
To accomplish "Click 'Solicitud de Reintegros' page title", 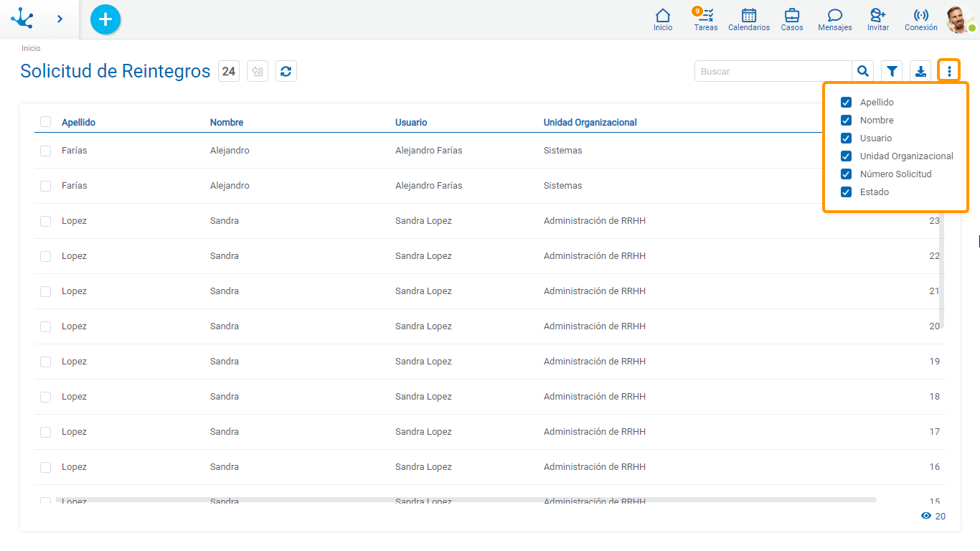I will click(116, 71).
